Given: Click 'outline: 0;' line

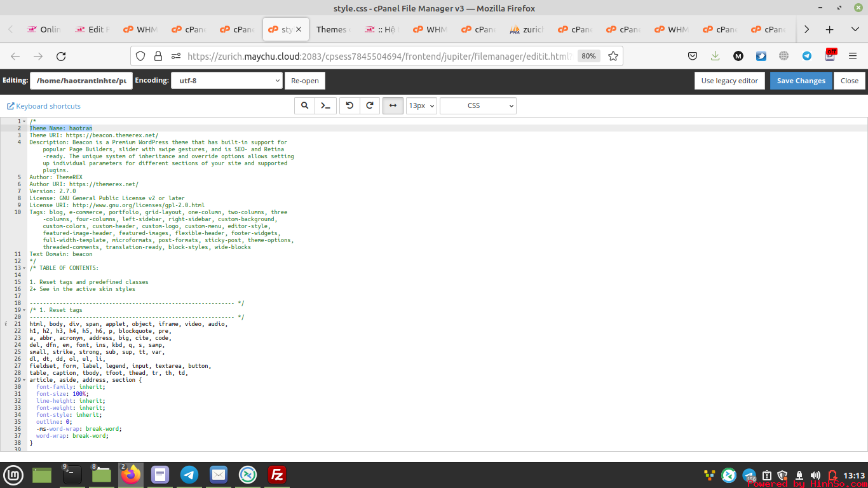Looking at the screenshot, I should (54, 422).
